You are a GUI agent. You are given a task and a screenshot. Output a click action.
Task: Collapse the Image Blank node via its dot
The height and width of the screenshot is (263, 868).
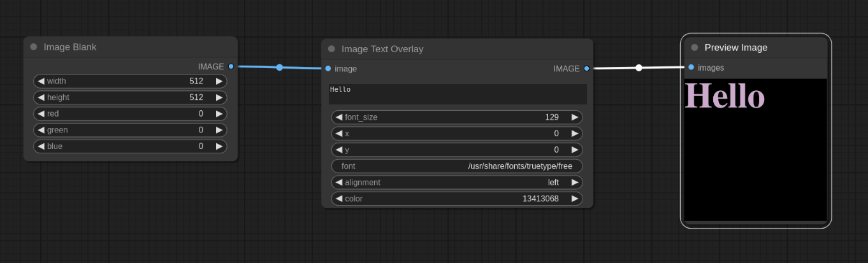point(34,47)
